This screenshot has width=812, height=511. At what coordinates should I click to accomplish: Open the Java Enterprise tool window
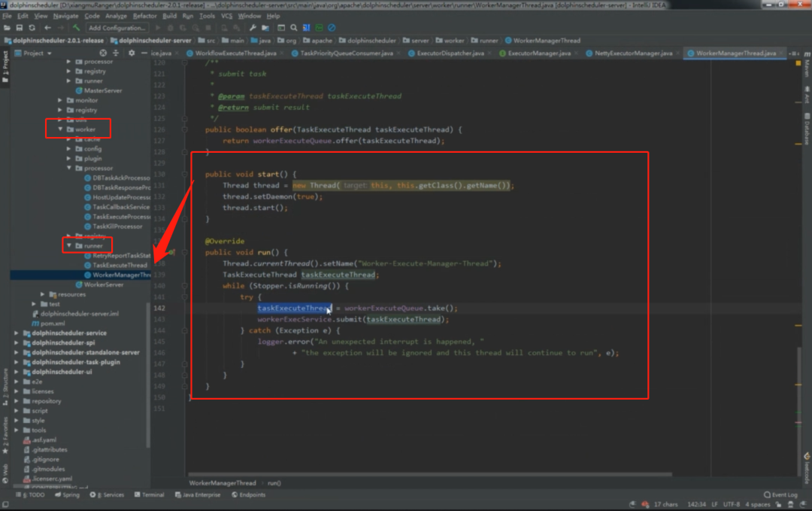(198, 495)
